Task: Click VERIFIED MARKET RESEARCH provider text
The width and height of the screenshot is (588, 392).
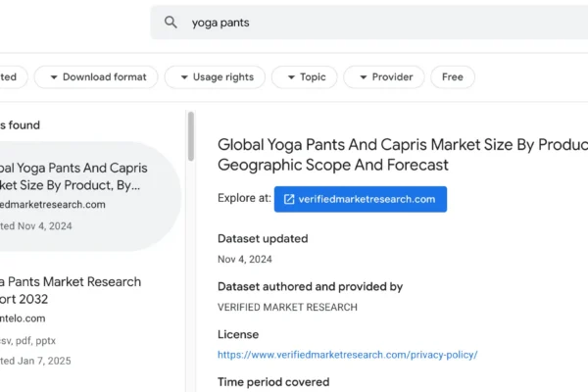Action: [x=287, y=307]
